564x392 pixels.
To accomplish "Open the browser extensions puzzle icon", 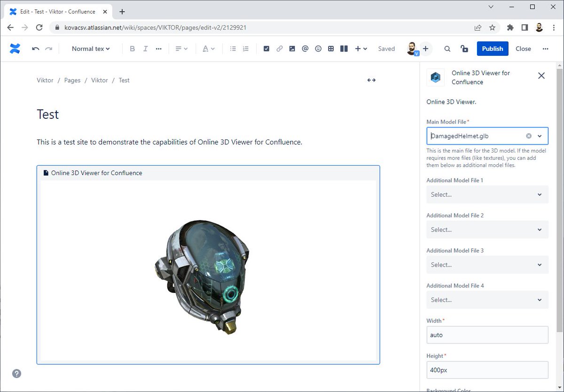I will click(x=510, y=27).
